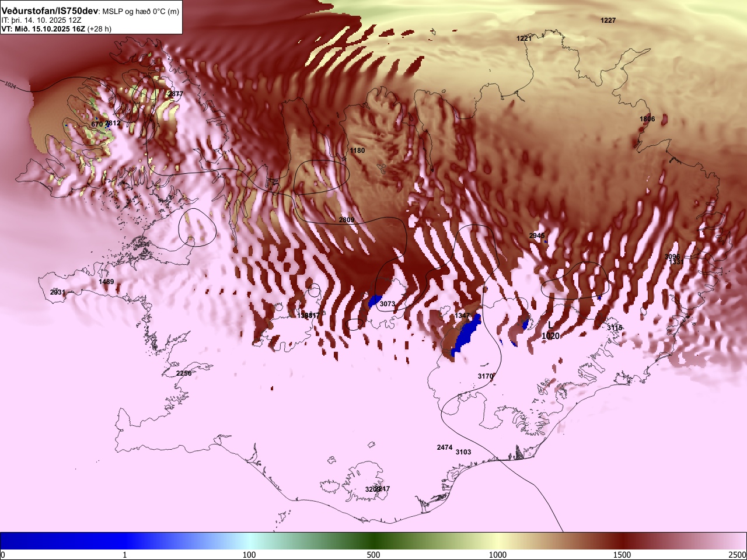Click the initial time 'IT: þri. 14. 10. 2025 12Z'
Screen dimensions: 747x560
coord(41,20)
